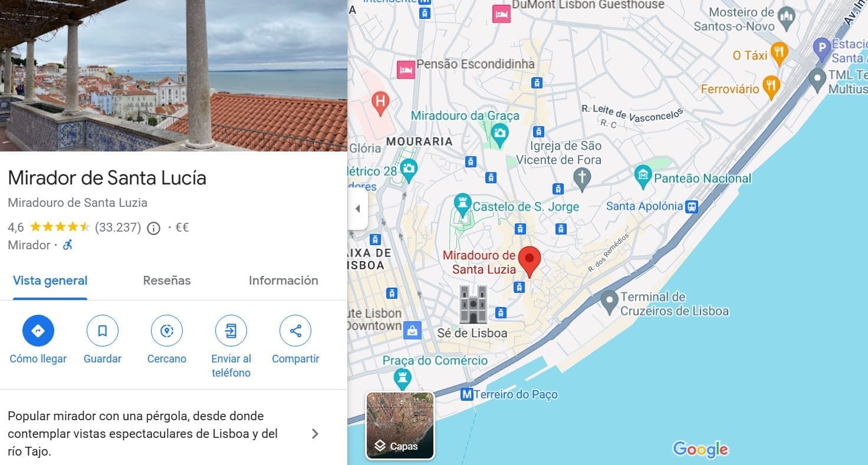This screenshot has width=868, height=465.
Task: Click the TML transit pin marker
Action: tap(817, 80)
